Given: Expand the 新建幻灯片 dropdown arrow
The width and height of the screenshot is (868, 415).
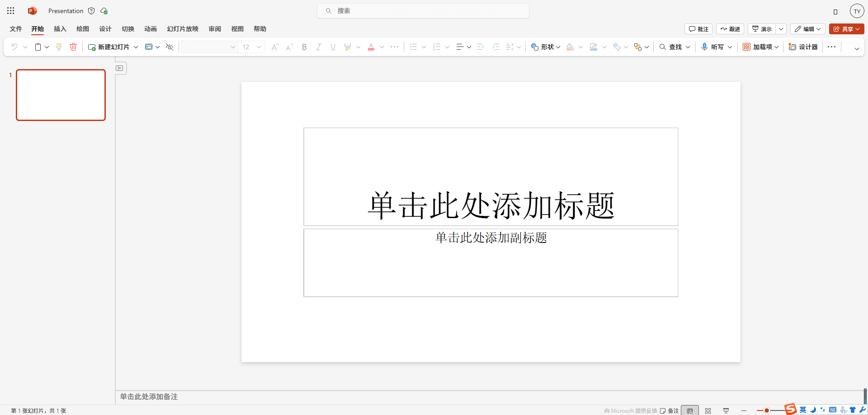Looking at the screenshot, I should click(x=136, y=47).
